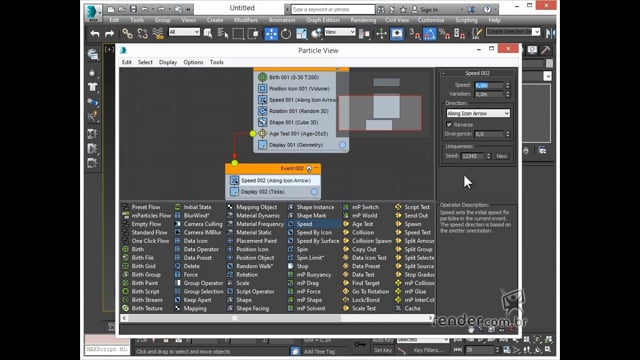Toggle Window/Crossing selection mode
640x360 pixels.
click(x=253, y=33)
